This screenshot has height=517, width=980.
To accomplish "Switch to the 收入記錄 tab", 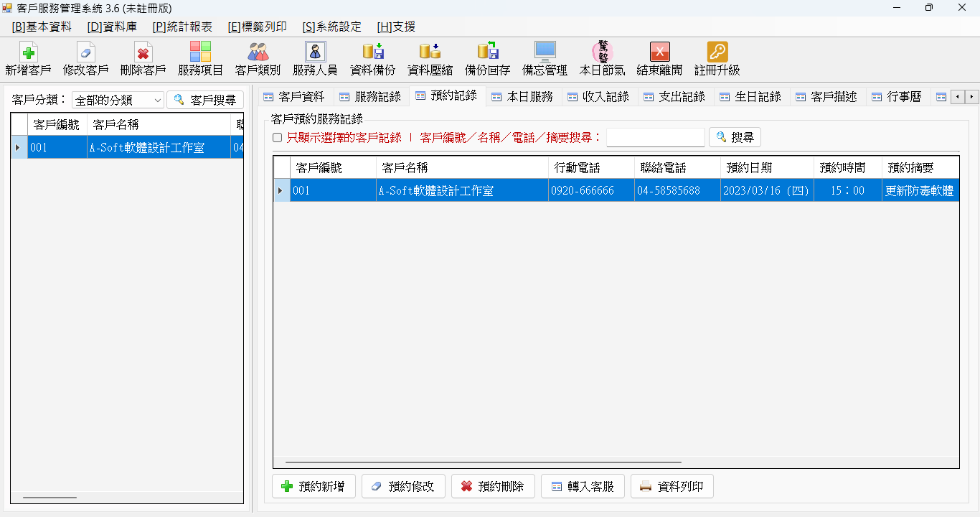I will pyautogui.click(x=600, y=97).
